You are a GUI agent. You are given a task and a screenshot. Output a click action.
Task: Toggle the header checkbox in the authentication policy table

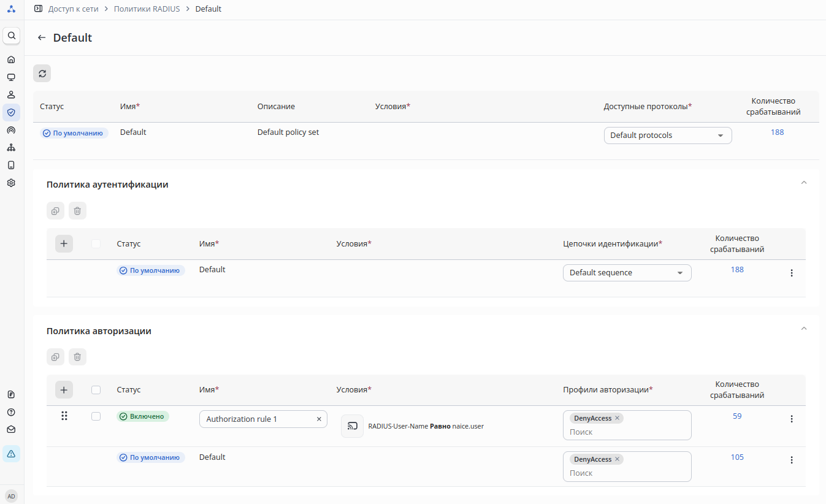(96, 244)
